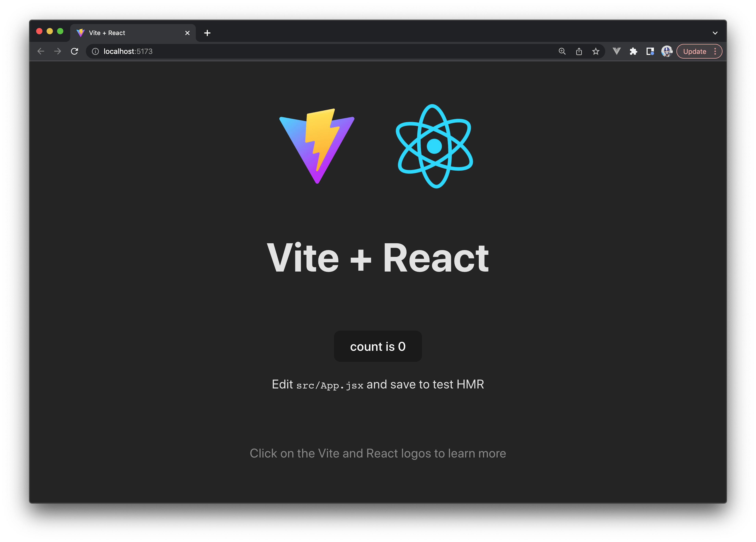Click the profile avatar icon
756x542 pixels.
coord(667,51)
